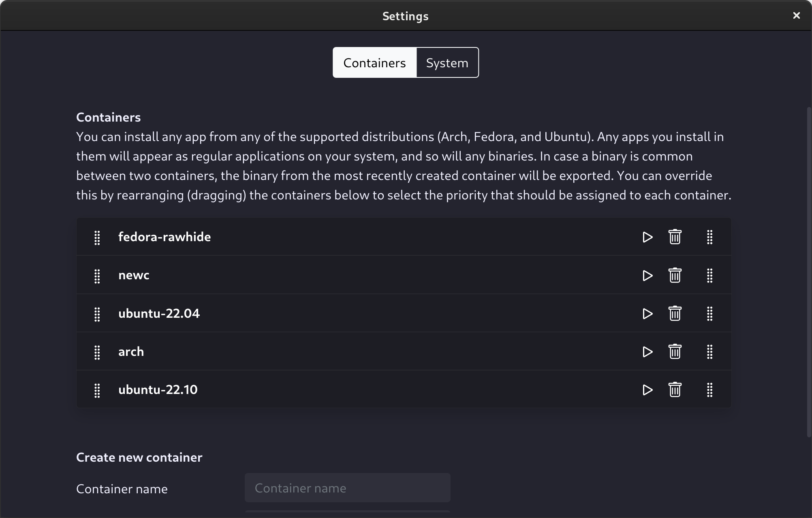Delete the fedora-rawhide container

pos(675,237)
